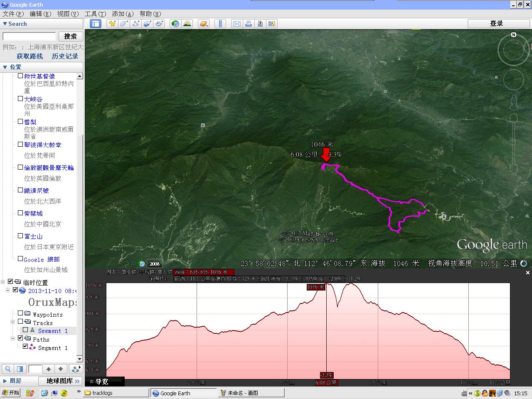
Task: Open the 开始 Start menu
Action: pyautogui.click(x=10, y=393)
